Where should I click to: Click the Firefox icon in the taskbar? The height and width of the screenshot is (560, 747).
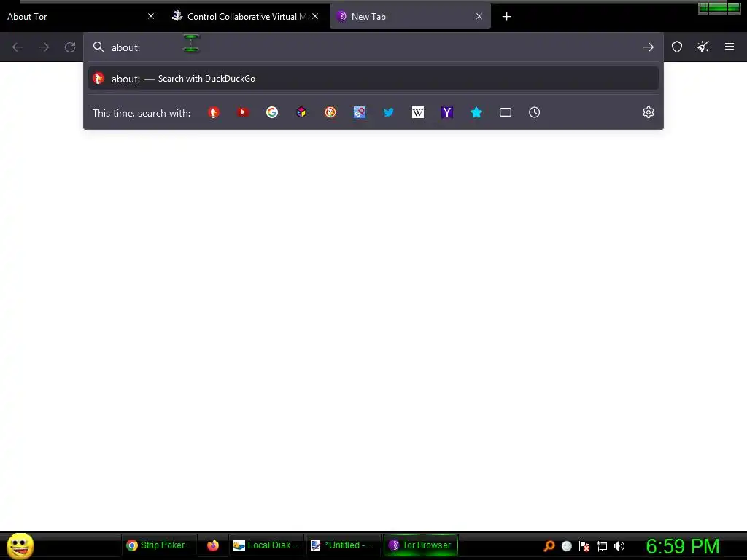click(x=213, y=545)
